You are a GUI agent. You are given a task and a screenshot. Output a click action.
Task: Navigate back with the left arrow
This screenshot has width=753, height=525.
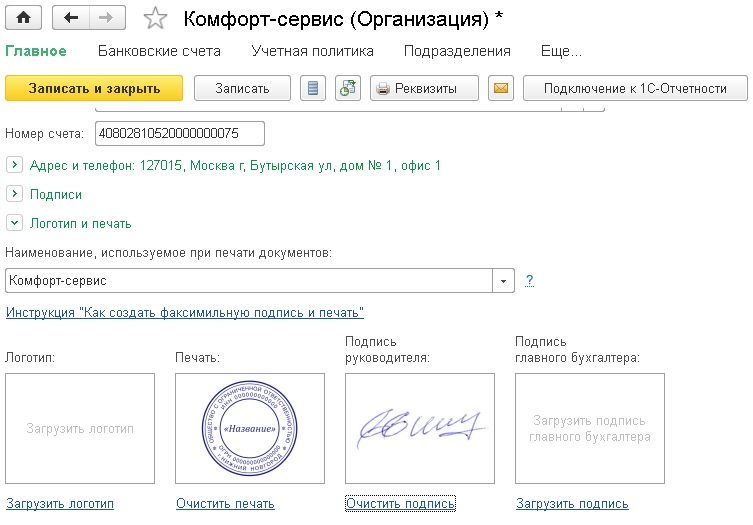pos(71,18)
